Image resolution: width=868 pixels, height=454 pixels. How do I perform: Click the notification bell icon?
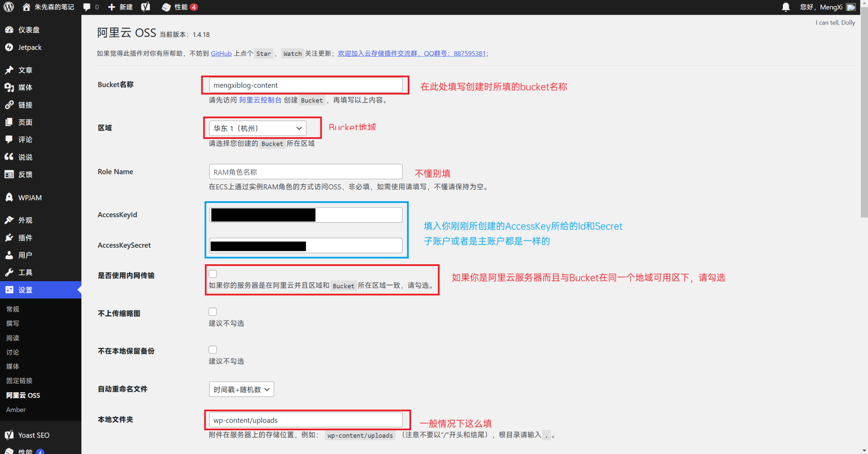coord(785,7)
